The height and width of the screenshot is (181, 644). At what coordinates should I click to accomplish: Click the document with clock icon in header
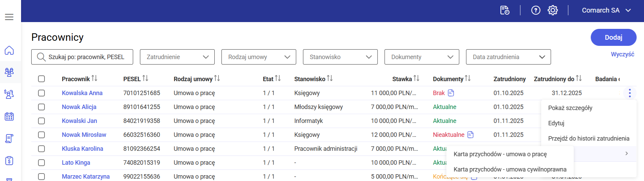pos(505,11)
